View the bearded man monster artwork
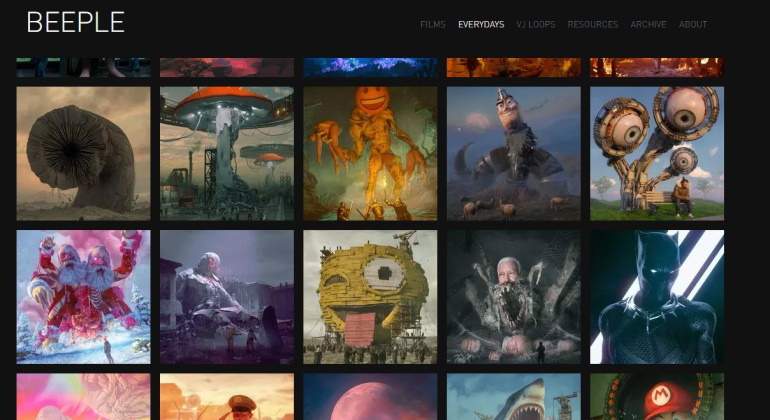 pos(514,297)
